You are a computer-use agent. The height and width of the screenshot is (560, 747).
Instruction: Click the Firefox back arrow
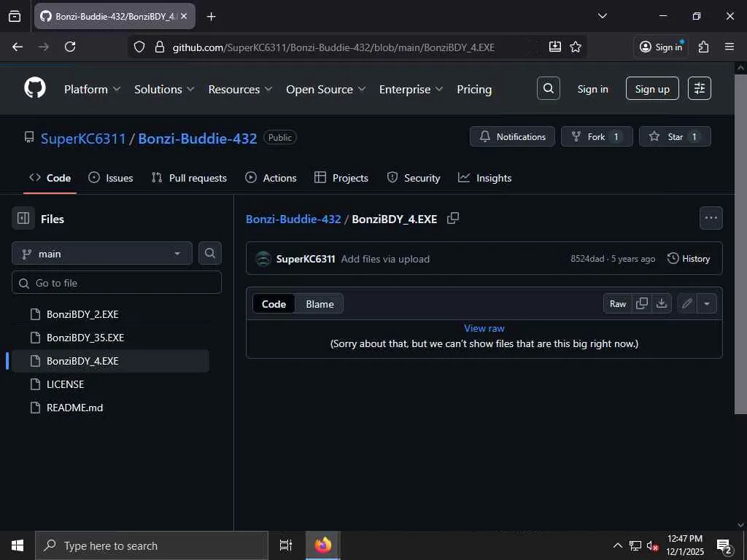click(18, 47)
